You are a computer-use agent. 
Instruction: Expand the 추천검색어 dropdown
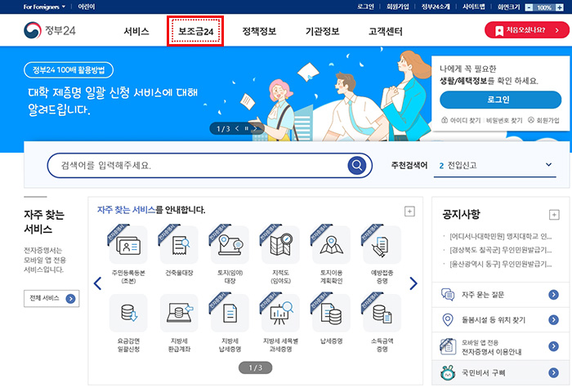[548, 165]
